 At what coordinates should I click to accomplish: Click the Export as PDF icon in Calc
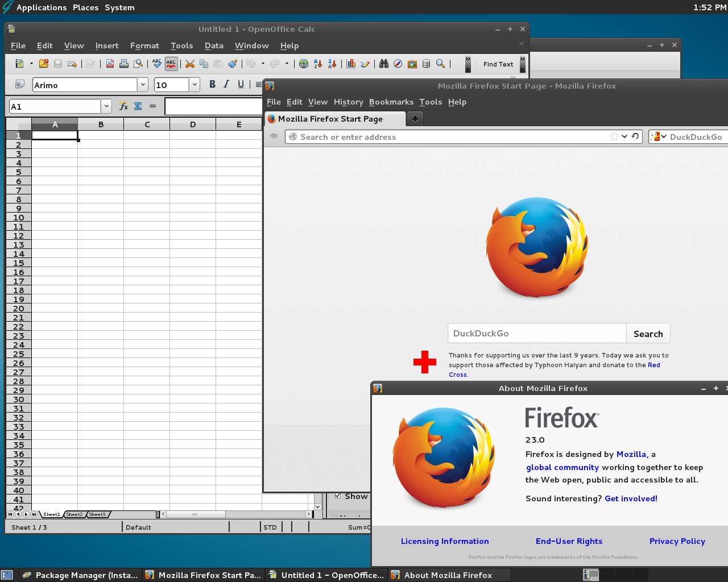pyautogui.click(x=110, y=64)
